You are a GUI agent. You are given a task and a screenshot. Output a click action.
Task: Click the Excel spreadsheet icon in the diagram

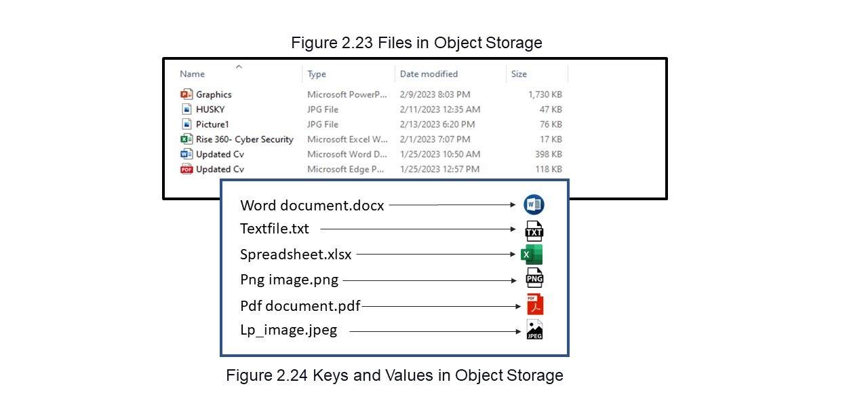tap(532, 255)
